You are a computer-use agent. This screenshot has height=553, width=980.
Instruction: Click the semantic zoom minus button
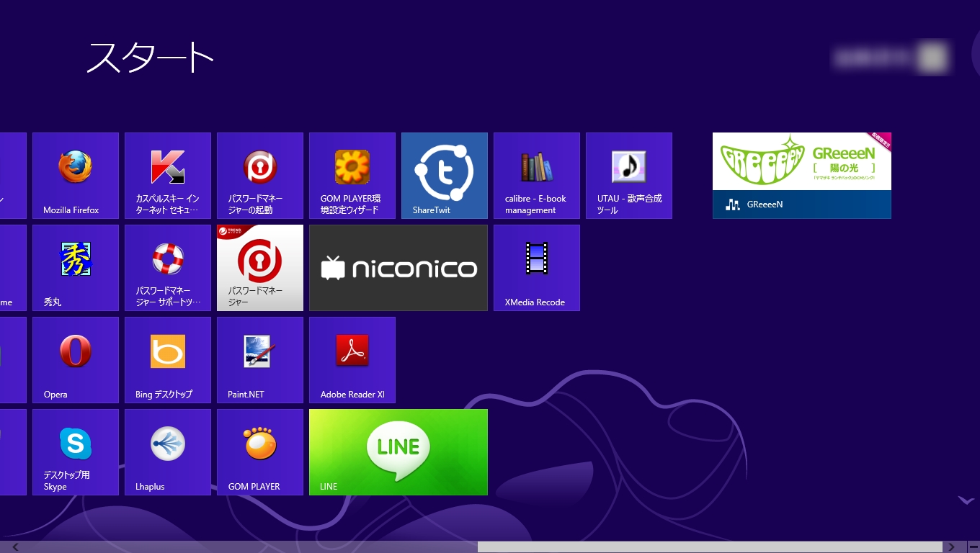(x=973, y=547)
